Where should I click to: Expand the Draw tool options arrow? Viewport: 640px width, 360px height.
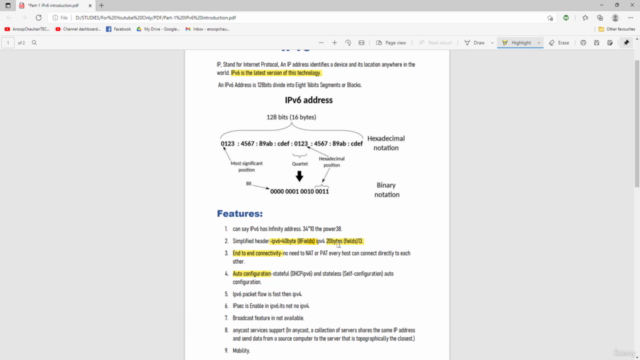pyautogui.click(x=492, y=43)
